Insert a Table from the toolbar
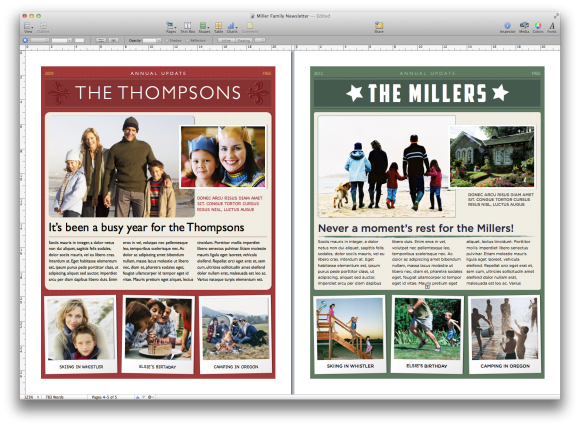This screenshot has height=427, width=580. pyautogui.click(x=219, y=26)
